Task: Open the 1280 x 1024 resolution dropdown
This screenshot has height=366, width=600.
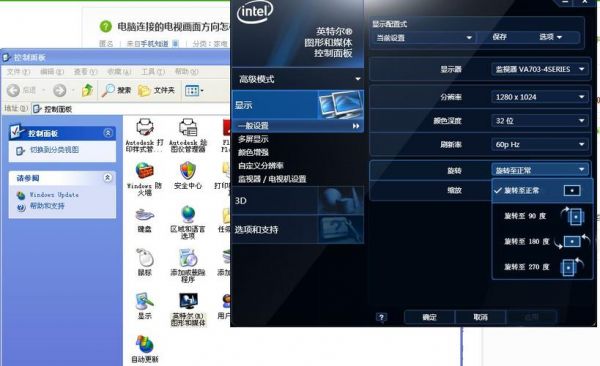Action: point(540,97)
